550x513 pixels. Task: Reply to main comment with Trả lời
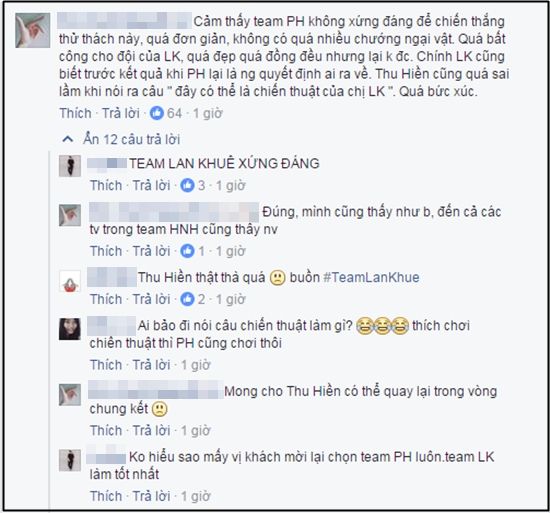(x=121, y=113)
